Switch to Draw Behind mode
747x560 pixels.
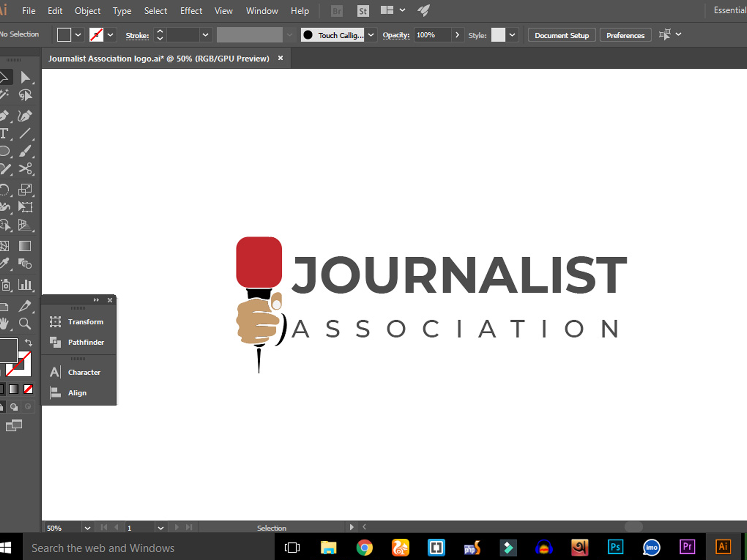point(14,407)
